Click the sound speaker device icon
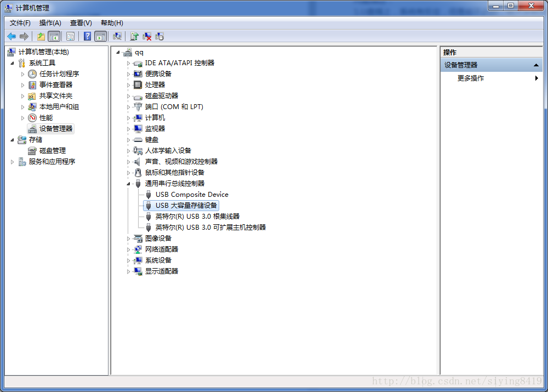The height and width of the screenshot is (392, 548). (x=138, y=162)
